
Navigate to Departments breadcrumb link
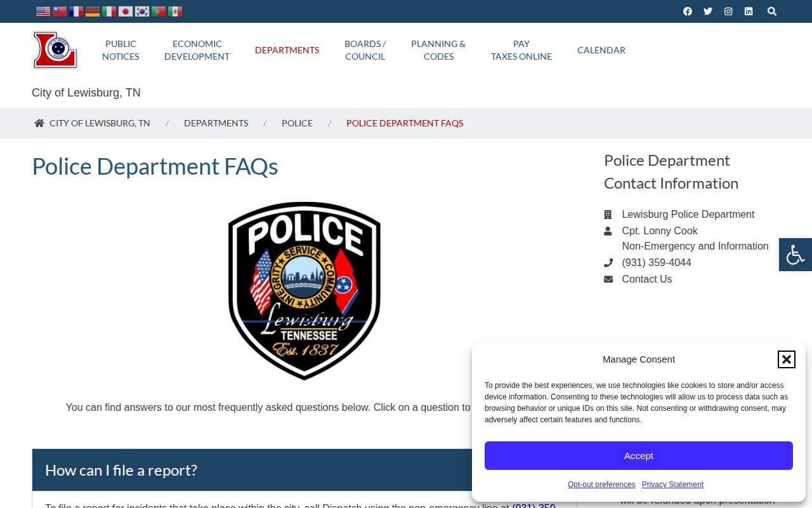coord(216,123)
